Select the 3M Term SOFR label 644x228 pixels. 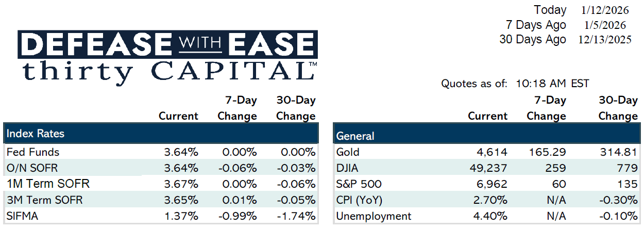click(x=48, y=200)
